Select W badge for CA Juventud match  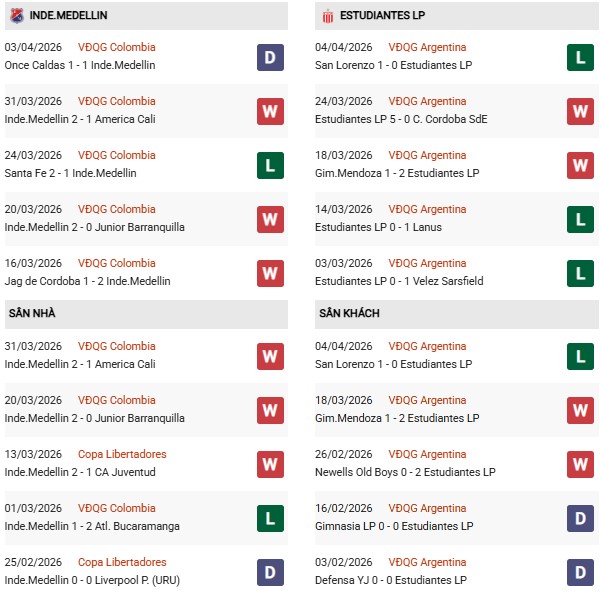coord(270,464)
